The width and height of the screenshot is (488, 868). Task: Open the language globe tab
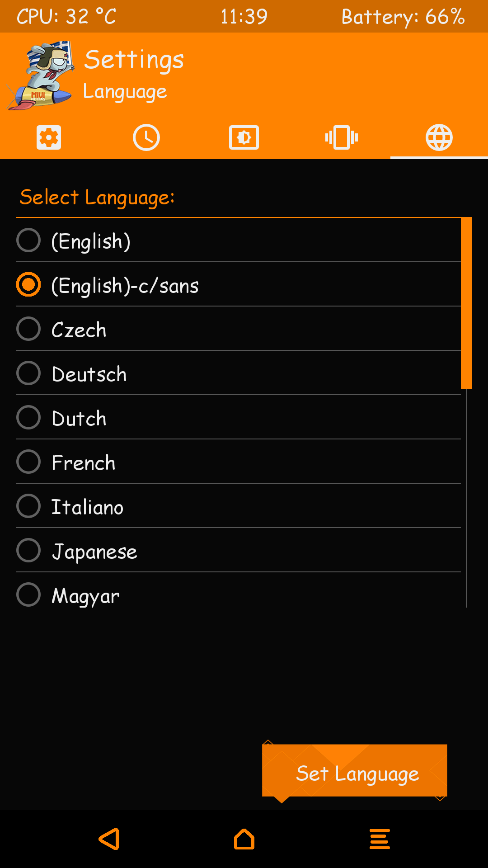click(x=439, y=137)
